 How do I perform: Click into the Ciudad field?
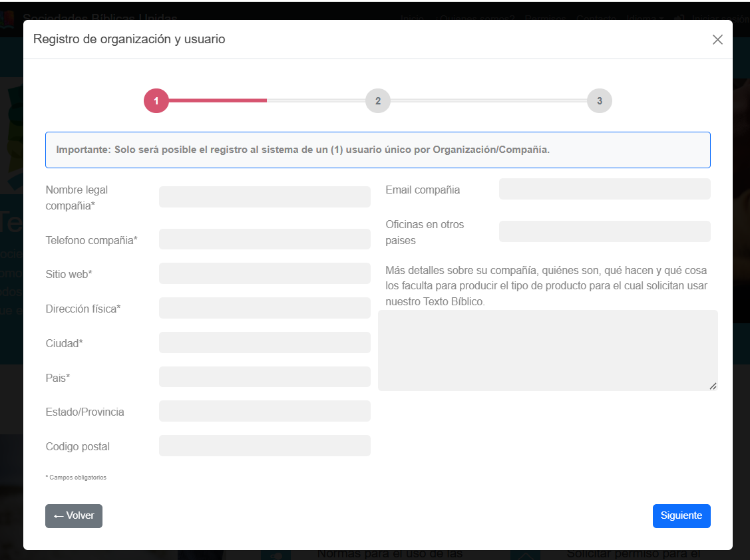coord(264,343)
